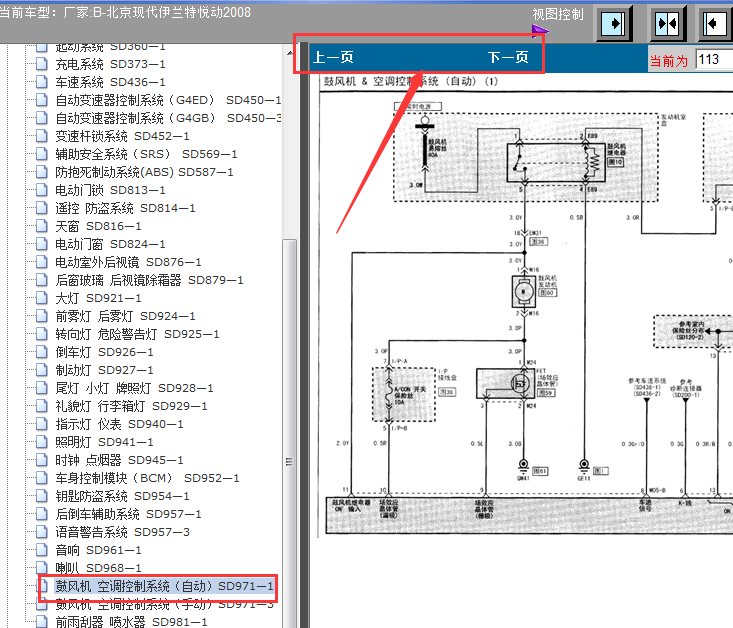Open 变速杆锁系统 SD452-1

(122, 136)
